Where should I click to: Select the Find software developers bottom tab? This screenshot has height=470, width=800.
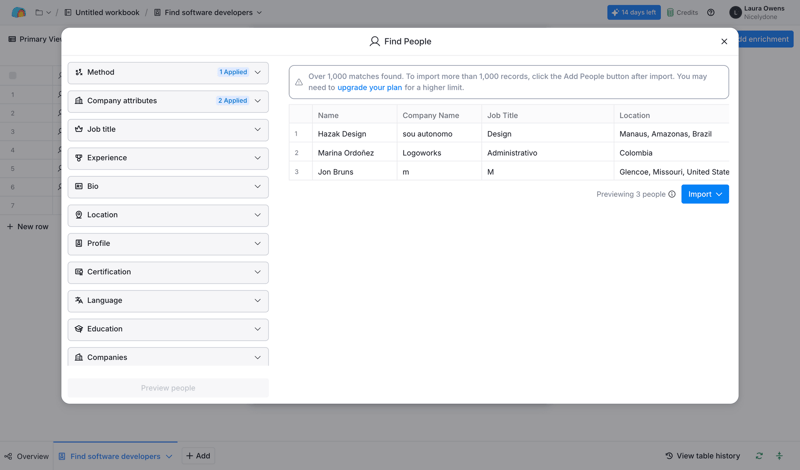pos(115,456)
